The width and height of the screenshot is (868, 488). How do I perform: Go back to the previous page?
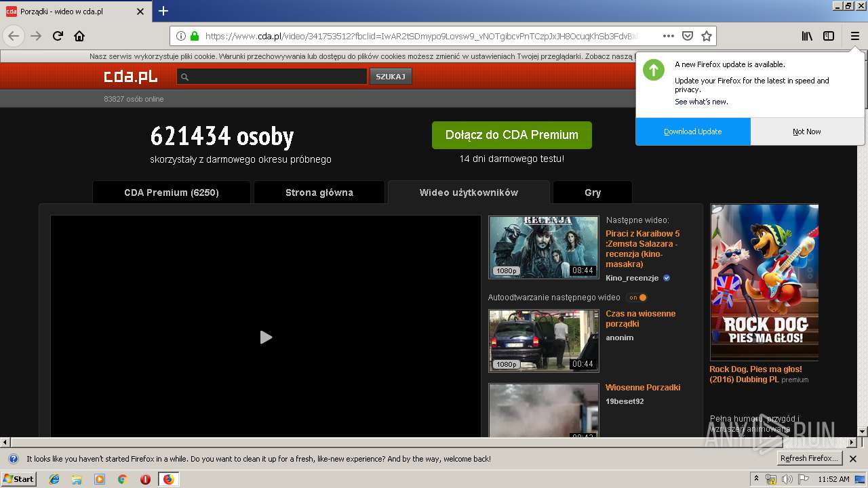coord(14,36)
